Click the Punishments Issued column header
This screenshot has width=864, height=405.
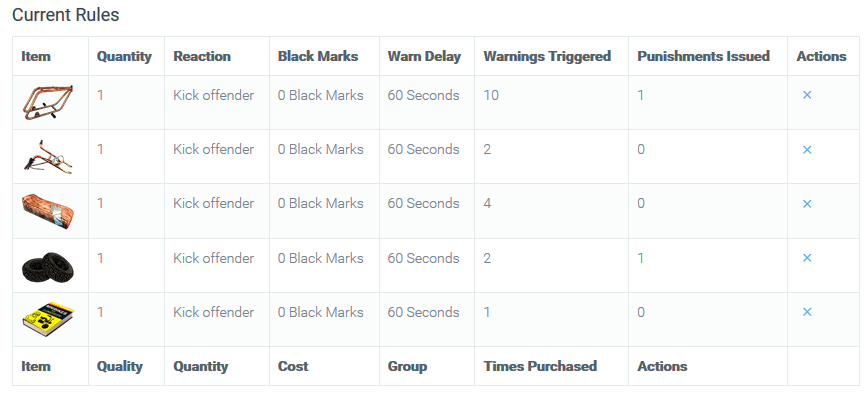(704, 56)
